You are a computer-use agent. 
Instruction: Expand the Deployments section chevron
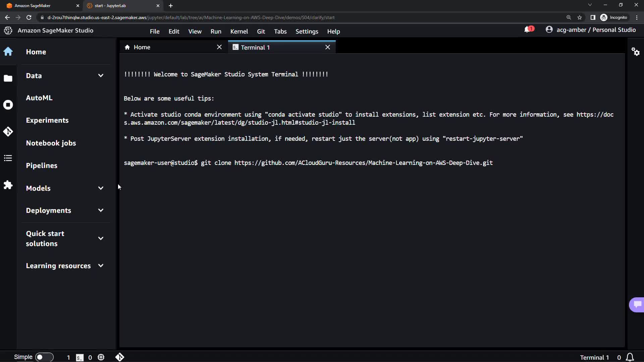click(x=101, y=210)
